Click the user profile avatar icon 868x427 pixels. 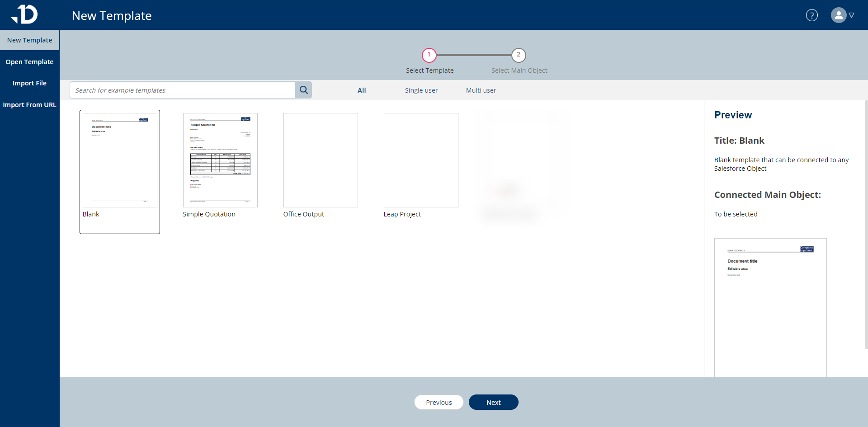[838, 15]
